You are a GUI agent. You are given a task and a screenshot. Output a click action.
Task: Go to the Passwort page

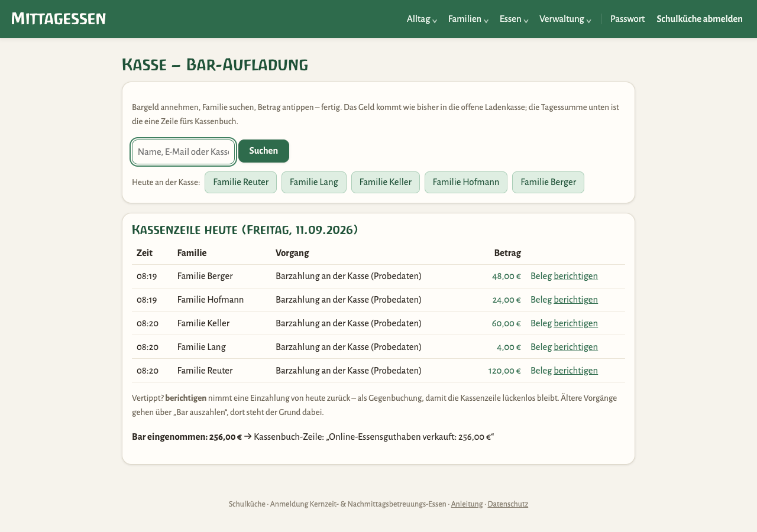tap(627, 19)
